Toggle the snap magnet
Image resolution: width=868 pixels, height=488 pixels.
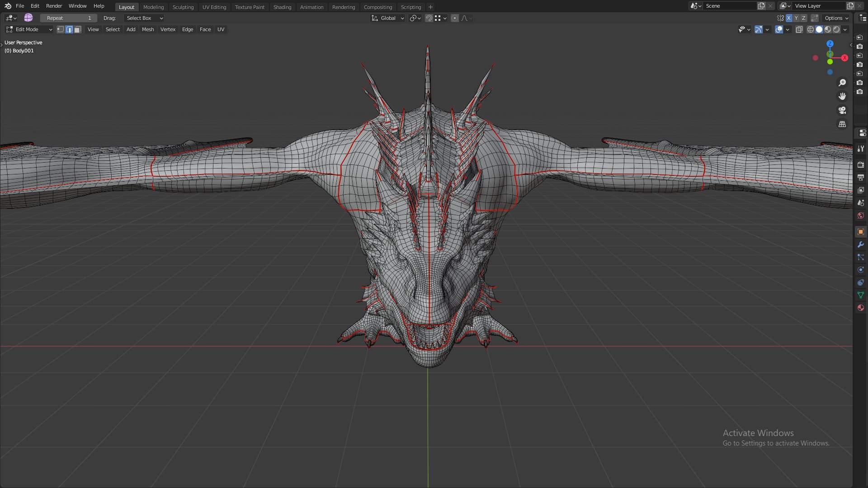(x=429, y=18)
